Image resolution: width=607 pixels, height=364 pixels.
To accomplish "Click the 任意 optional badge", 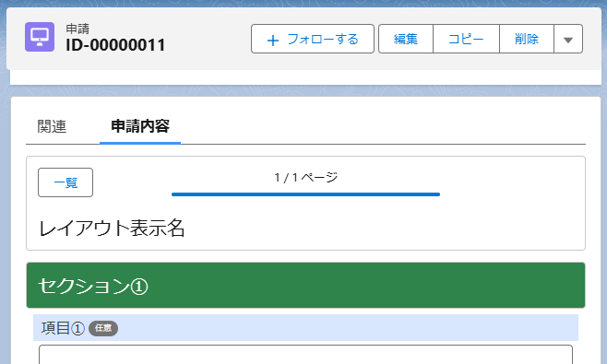I will click(103, 328).
